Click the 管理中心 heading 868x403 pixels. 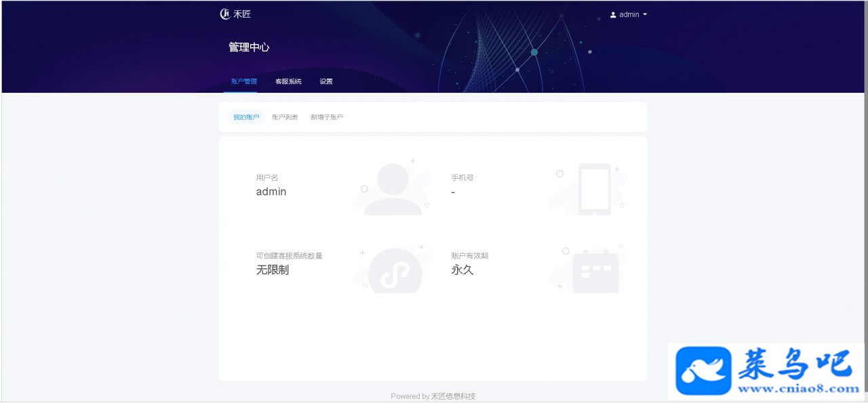click(249, 47)
